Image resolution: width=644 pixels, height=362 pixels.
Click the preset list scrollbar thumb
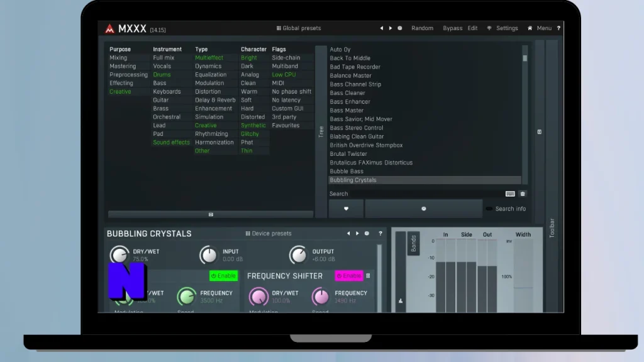[x=525, y=58]
